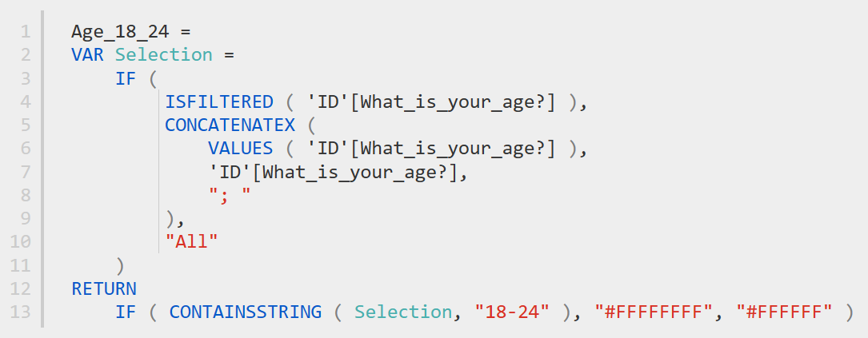This screenshot has height=338, width=868.
Task: Click the "18-24" string literal
Action: pyautogui.click(x=512, y=312)
